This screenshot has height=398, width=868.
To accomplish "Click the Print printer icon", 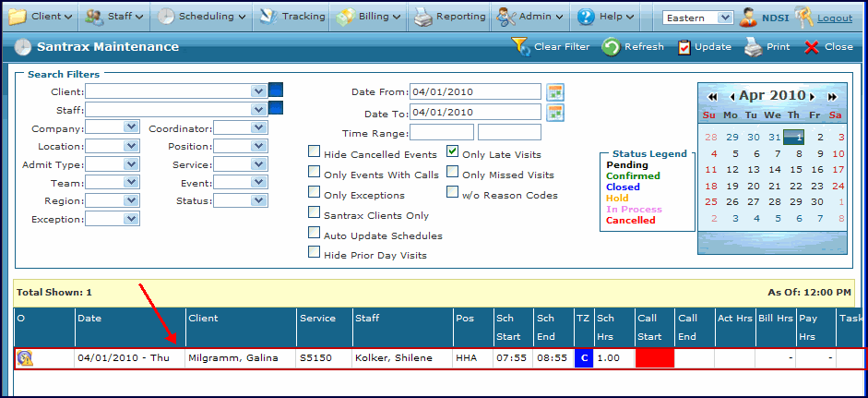I will click(x=753, y=47).
